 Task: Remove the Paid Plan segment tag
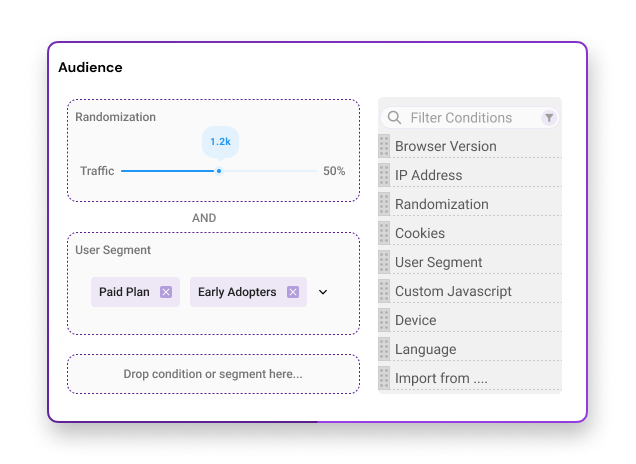point(166,292)
